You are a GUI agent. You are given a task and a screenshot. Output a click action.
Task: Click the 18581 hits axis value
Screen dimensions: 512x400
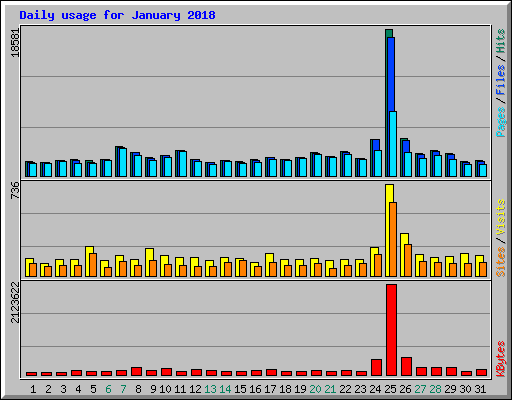(x=15, y=42)
